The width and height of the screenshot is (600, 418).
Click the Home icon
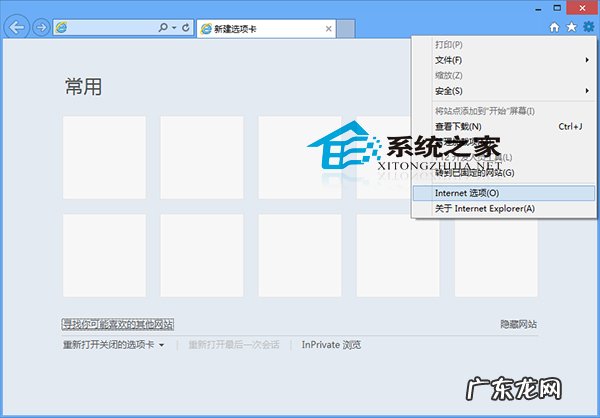(554, 27)
